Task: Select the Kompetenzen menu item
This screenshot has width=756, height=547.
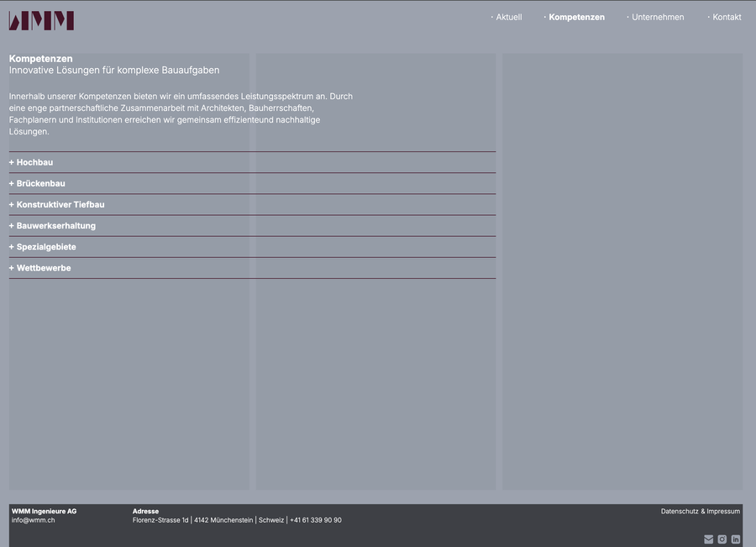Action: [576, 17]
